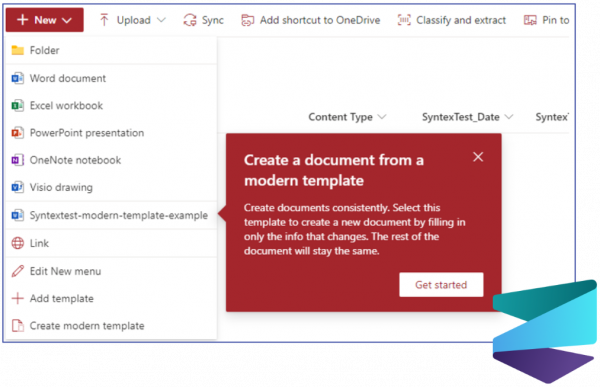The height and width of the screenshot is (387, 600).
Task: Click the plus icon in New button
Action: [x=23, y=20]
